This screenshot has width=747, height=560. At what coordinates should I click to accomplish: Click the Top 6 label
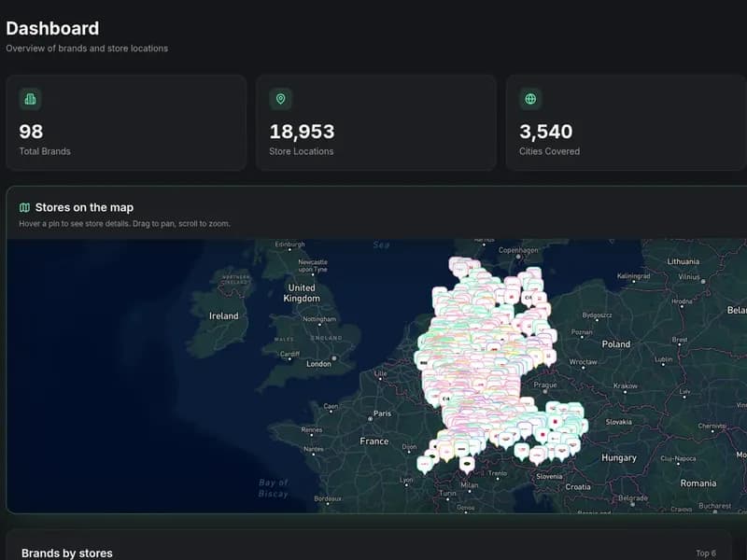(706, 553)
